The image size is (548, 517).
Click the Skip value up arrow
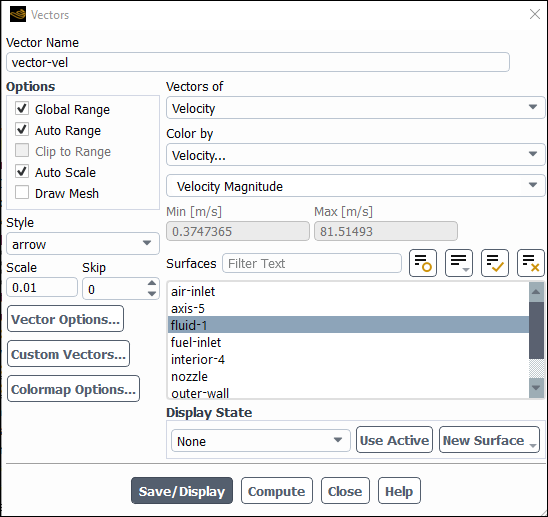[x=152, y=283]
